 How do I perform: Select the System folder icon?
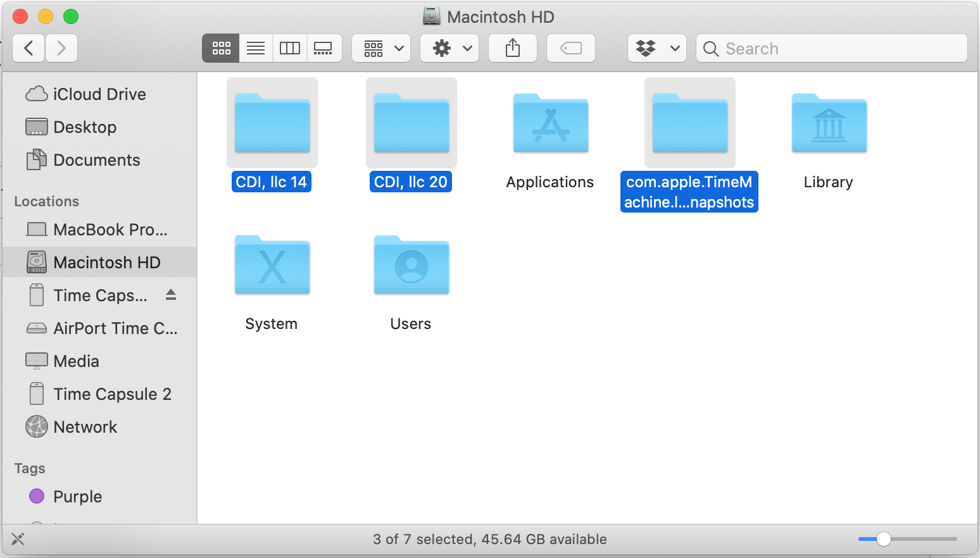272,264
